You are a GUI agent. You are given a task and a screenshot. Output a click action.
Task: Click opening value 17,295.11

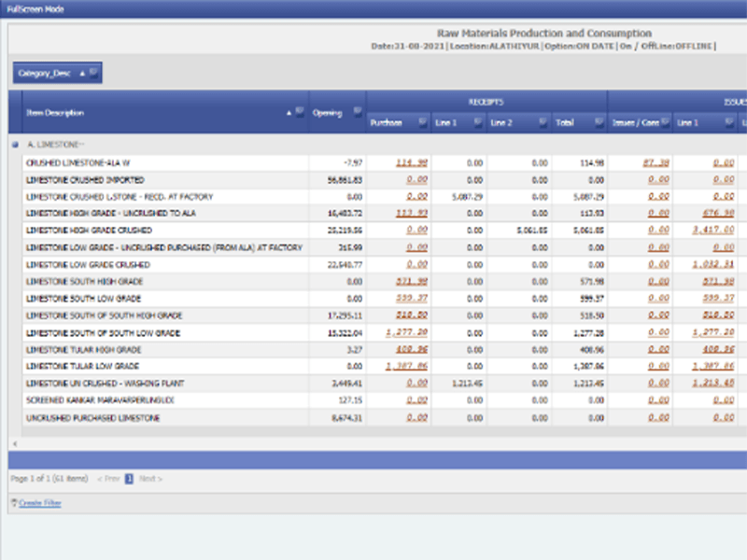[x=345, y=315]
